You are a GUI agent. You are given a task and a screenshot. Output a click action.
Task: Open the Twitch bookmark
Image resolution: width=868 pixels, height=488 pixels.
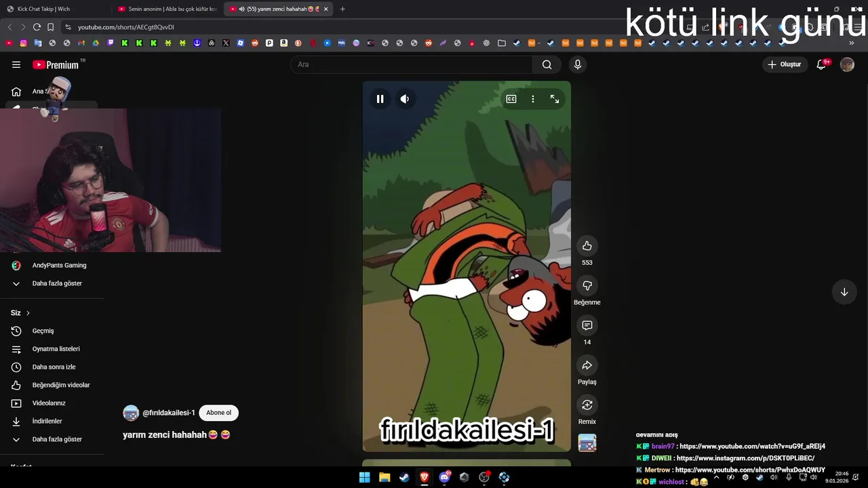coord(110,43)
